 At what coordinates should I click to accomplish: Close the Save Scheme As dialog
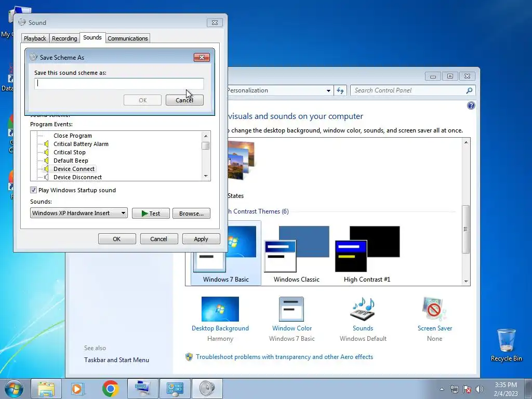click(x=202, y=57)
